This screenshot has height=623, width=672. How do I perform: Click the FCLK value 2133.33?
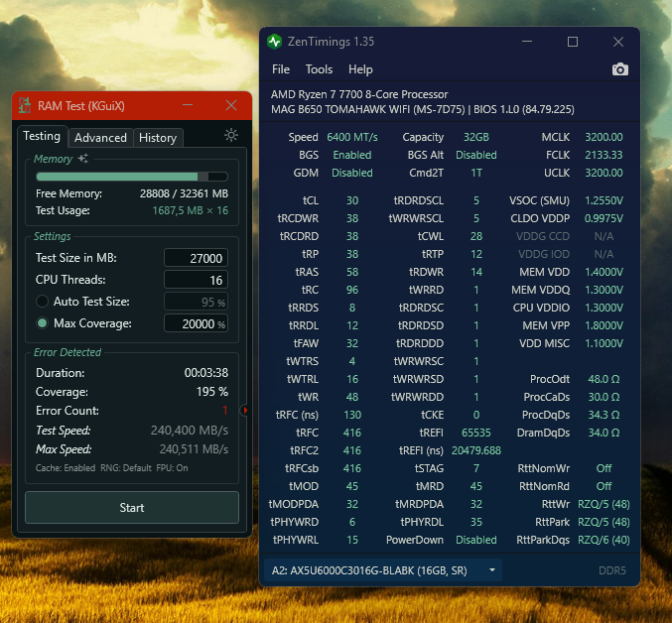point(604,155)
